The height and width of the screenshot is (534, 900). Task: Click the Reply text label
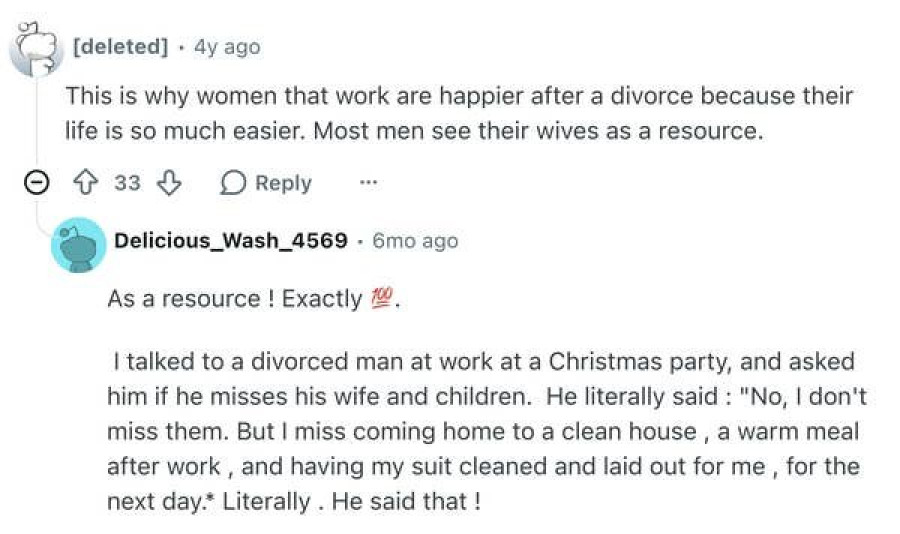tap(284, 183)
